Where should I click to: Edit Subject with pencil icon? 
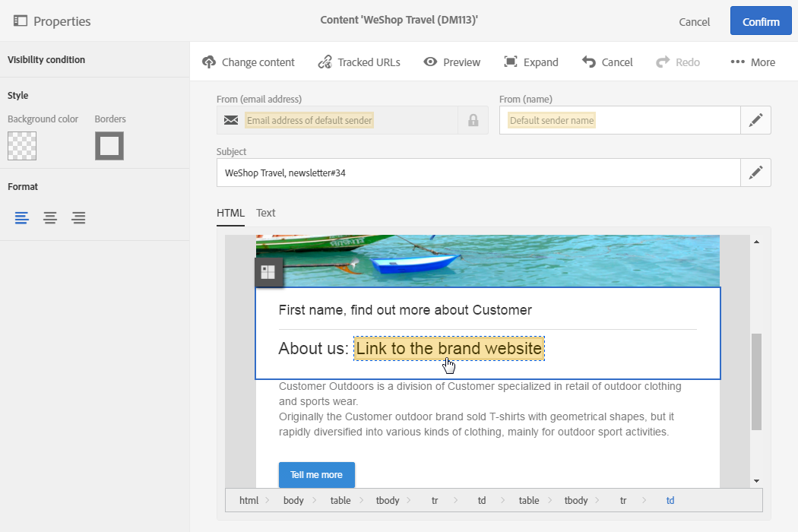click(755, 173)
